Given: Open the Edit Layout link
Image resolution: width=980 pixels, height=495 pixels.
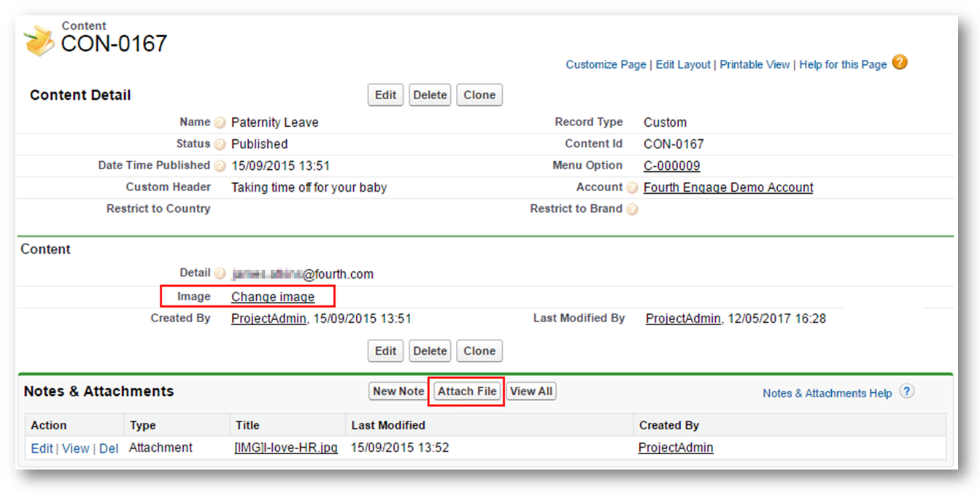Looking at the screenshot, I should pyautogui.click(x=683, y=65).
